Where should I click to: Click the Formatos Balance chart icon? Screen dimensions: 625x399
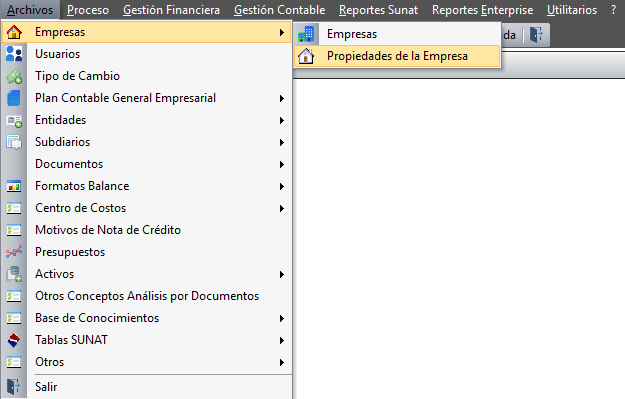(x=14, y=186)
